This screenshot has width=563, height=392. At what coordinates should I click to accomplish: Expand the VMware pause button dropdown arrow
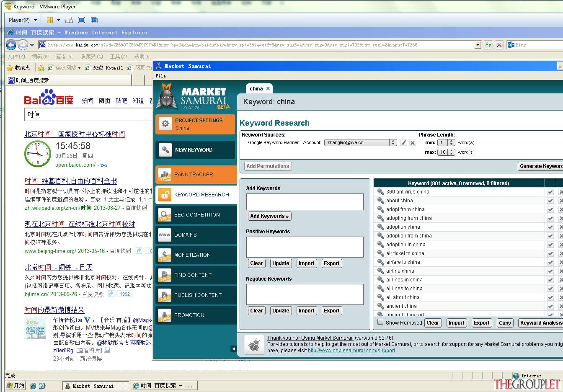pos(58,20)
